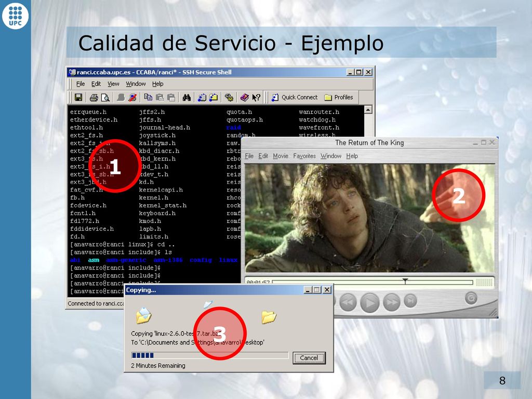This screenshot has height=399, width=532.
Task: Click blue 'raid' directory in terminal
Action: pos(234,128)
